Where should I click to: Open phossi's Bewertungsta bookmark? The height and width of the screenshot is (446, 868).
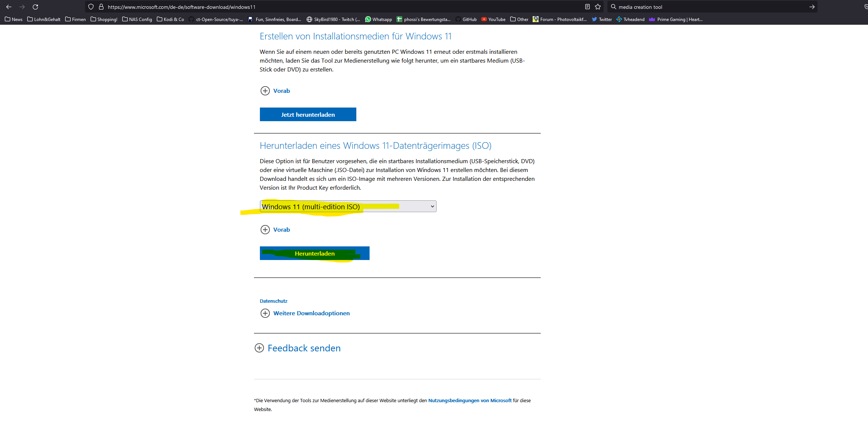click(424, 19)
